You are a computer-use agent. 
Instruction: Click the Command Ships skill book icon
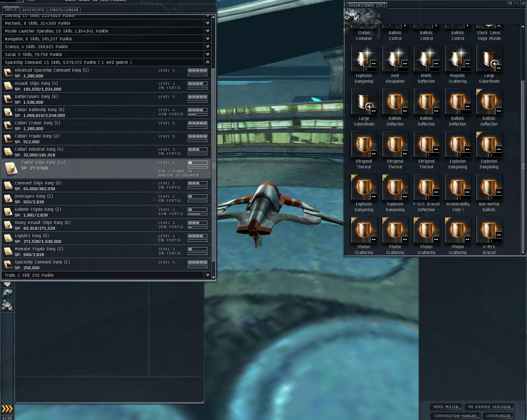coord(8,186)
